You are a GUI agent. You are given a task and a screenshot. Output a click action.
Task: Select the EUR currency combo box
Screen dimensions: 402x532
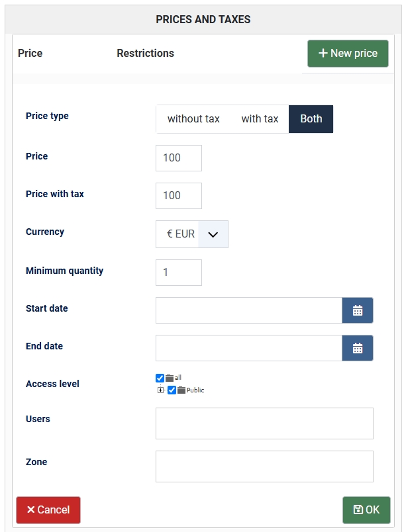[192, 234]
